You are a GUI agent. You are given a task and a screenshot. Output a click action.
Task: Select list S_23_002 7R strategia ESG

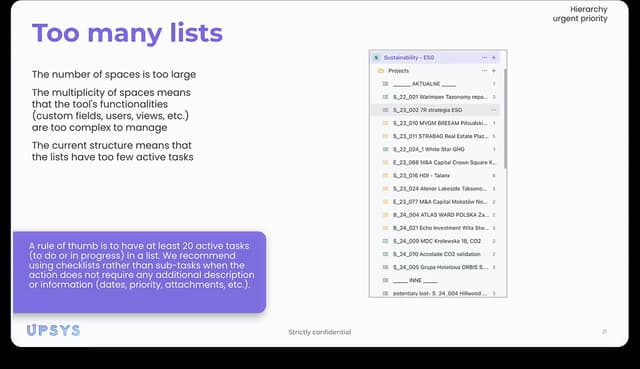[427, 110]
